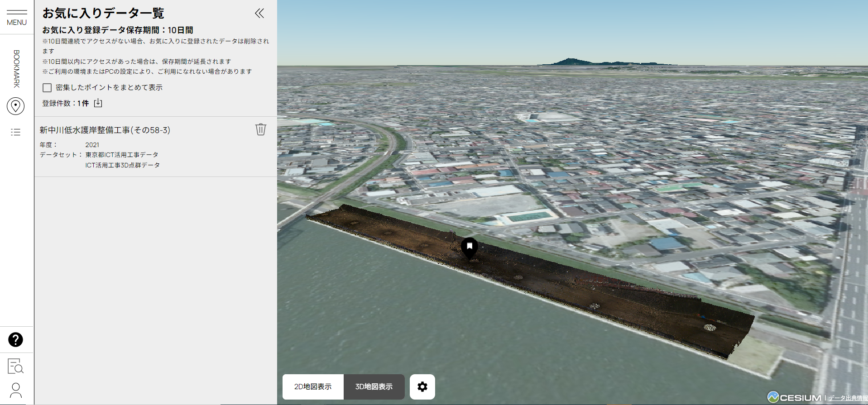The image size is (868, 405).
Task: Open the help question mark icon
Action: [16, 339]
